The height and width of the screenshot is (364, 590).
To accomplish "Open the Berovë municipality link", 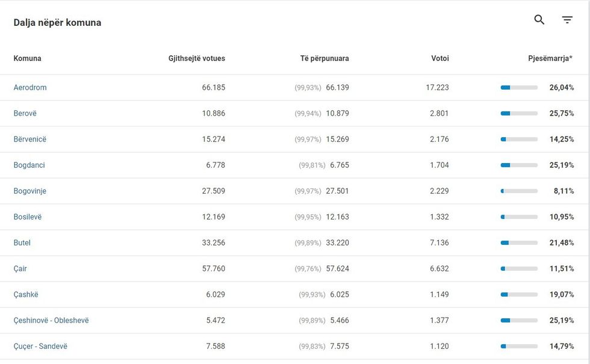I will click(25, 113).
